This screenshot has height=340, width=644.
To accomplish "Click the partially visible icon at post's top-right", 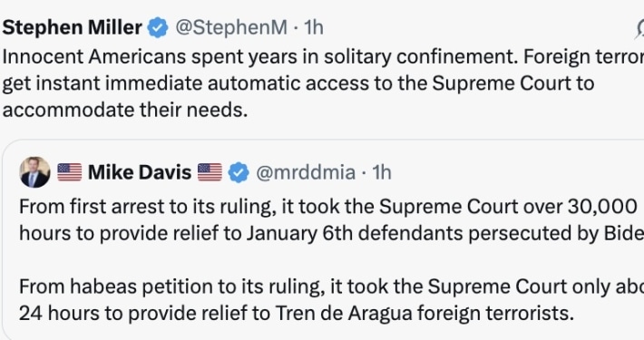I will [x=639, y=29].
